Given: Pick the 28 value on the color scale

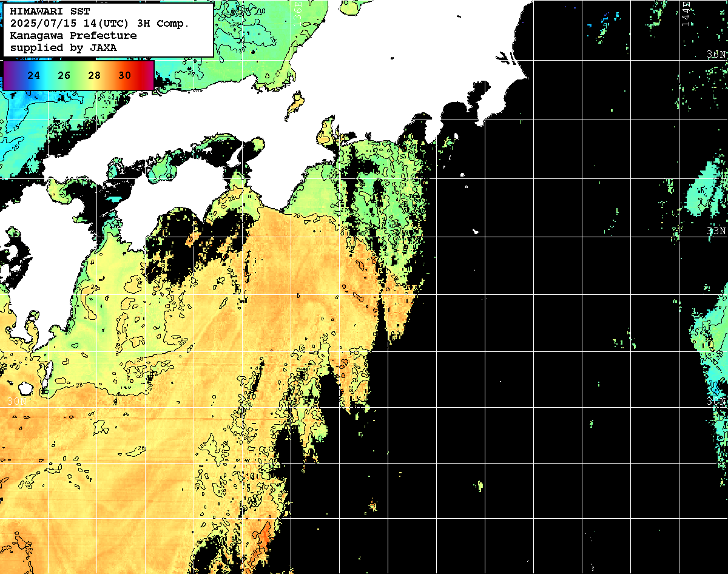Looking at the screenshot, I should (95, 76).
